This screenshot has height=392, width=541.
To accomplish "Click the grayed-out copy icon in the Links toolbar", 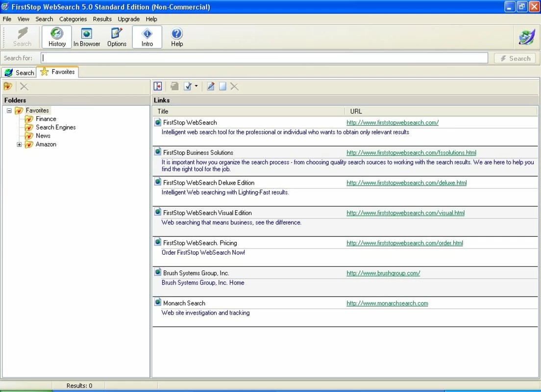I will (x=174, y=86).
